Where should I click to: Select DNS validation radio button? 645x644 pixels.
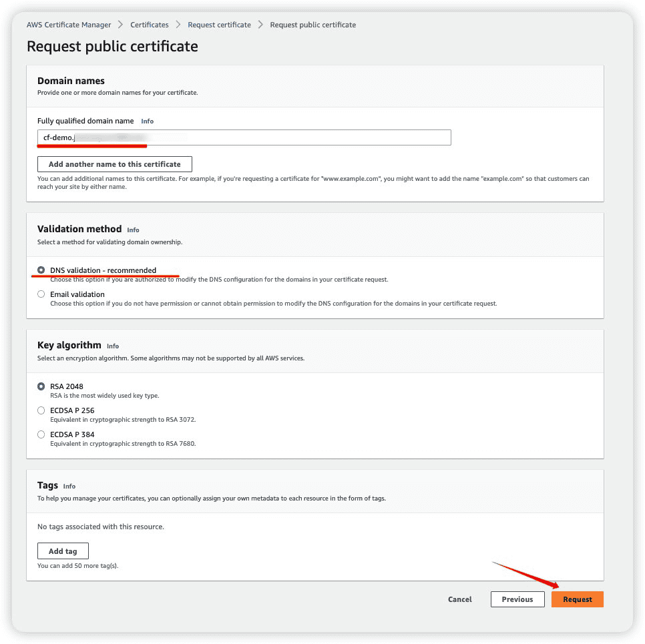point(41,270)
